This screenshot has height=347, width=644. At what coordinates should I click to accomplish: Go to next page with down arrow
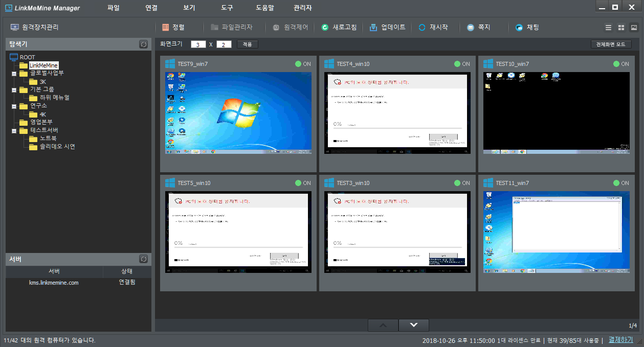[x=414, y=325]
